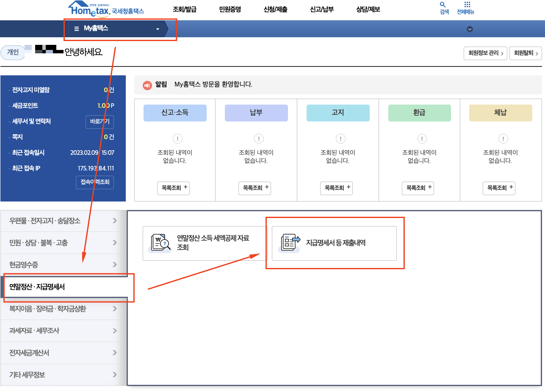Viewport: 545px width, 392px height.
Task: Open the 조회/발급 menu
Action: point(185,8)
